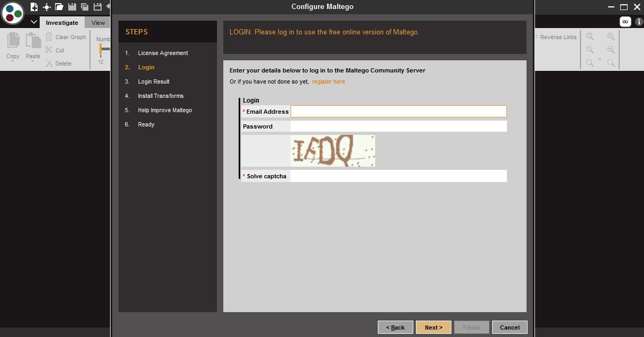Viewport: 644px width, 337px height.
Task: Create a new graph with the plus icon
Action: pyautogui.click(x=34, y=7)
